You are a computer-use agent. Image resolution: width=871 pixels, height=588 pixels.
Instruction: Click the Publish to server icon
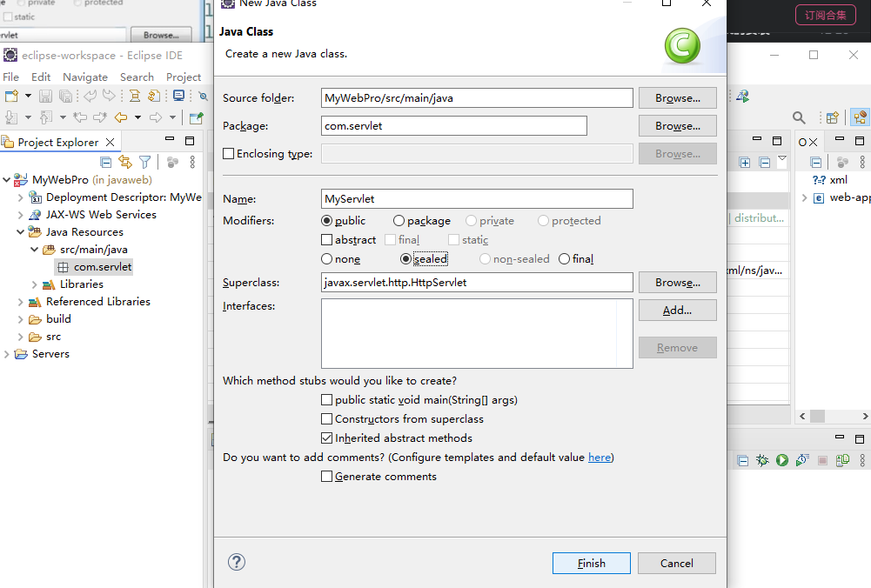[x=842, y=460]
